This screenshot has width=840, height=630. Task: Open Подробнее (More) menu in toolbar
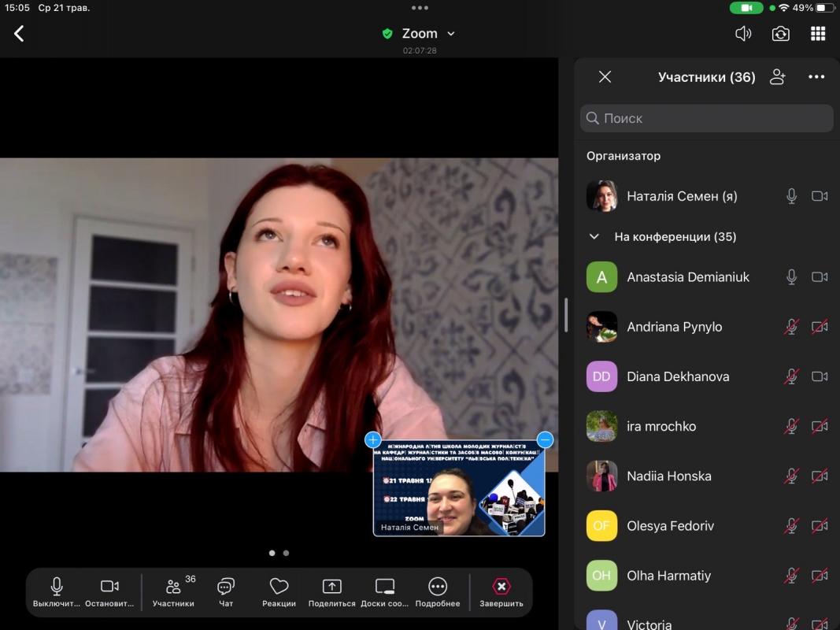click(438, 592)
